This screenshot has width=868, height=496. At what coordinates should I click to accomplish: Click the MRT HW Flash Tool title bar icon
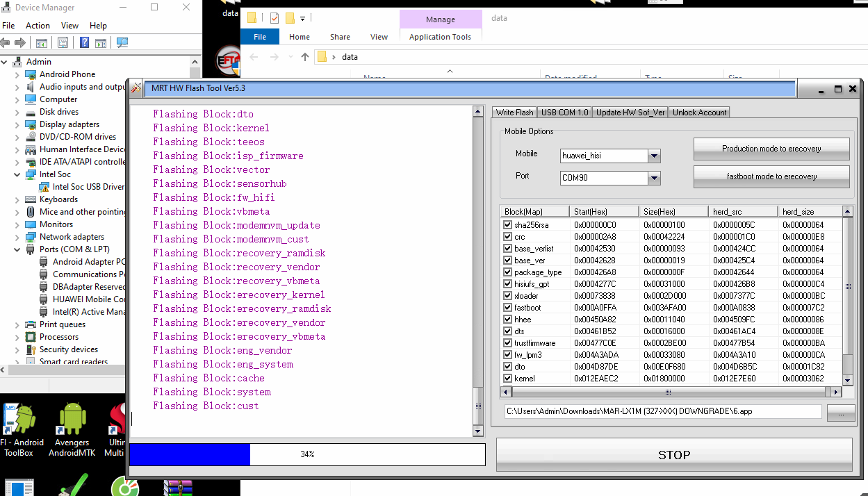(x=136, y=88)
